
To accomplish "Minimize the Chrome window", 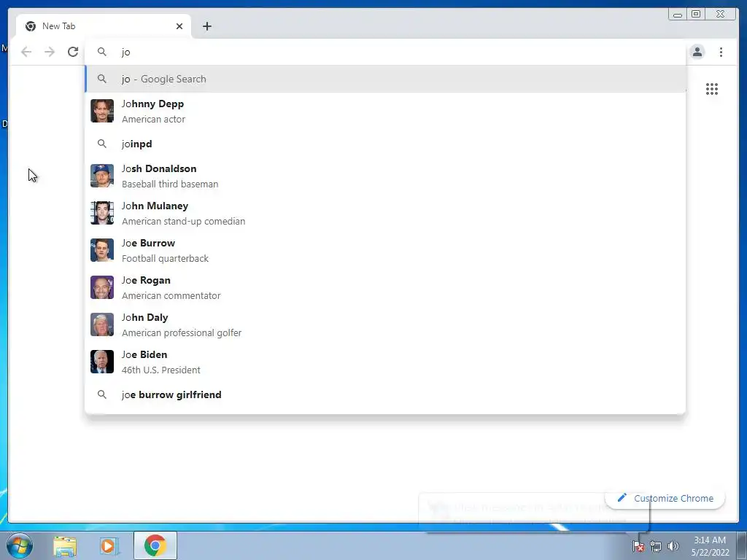I will pos(678,15).
